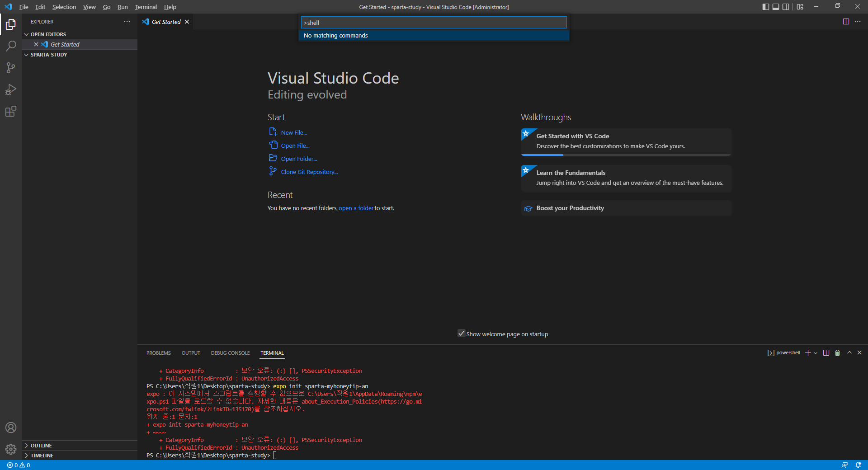The height and width of the screenshot is (470, 868).
Task: Click the Open File icon under Start
Action: coord(273,145)
